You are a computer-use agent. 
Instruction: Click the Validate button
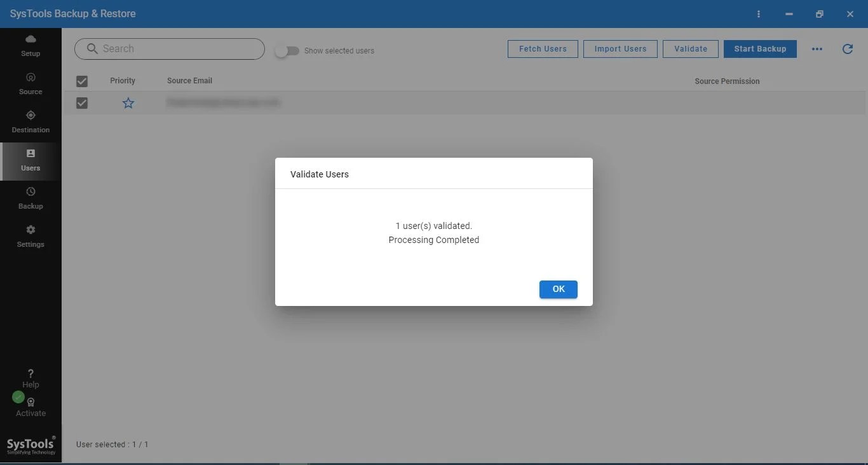[x=691, y=49]
